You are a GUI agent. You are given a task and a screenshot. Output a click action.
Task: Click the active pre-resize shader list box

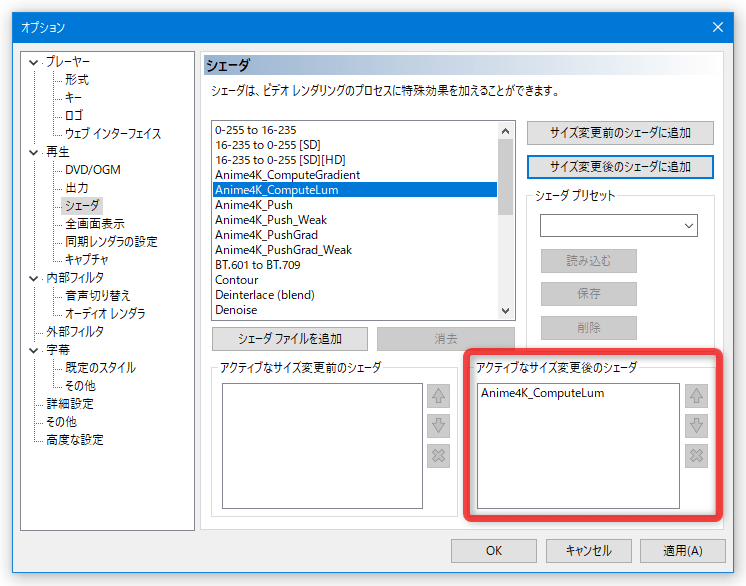point(322,446)
